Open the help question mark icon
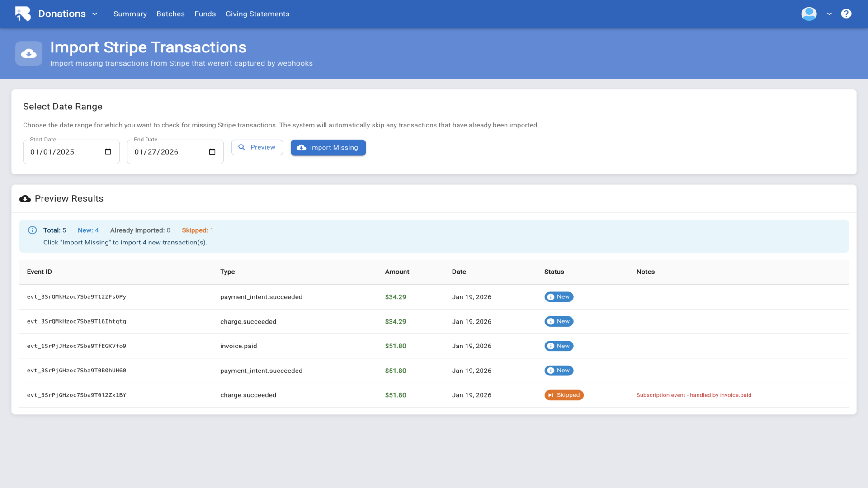 pos(846,14)
